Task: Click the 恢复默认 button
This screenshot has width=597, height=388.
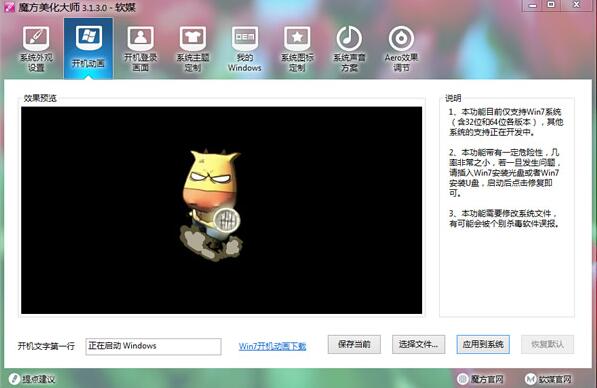Action: click(547, 344)
